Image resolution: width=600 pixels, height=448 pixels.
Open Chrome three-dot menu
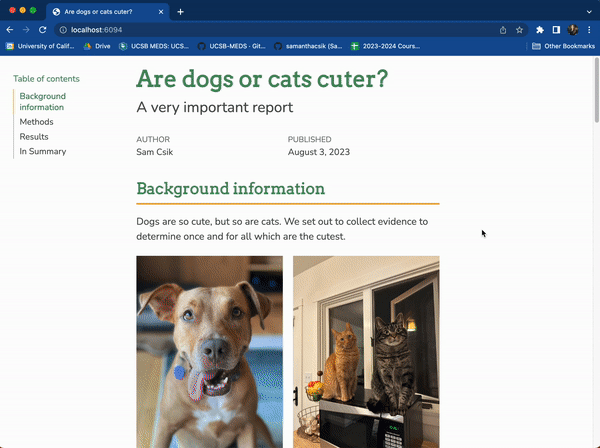pos(589,30)
